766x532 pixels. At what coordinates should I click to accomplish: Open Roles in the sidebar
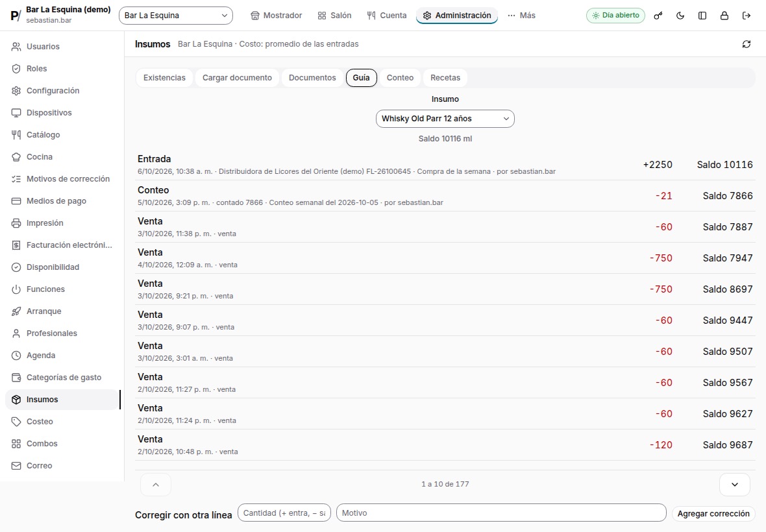[x=62, y=68]
